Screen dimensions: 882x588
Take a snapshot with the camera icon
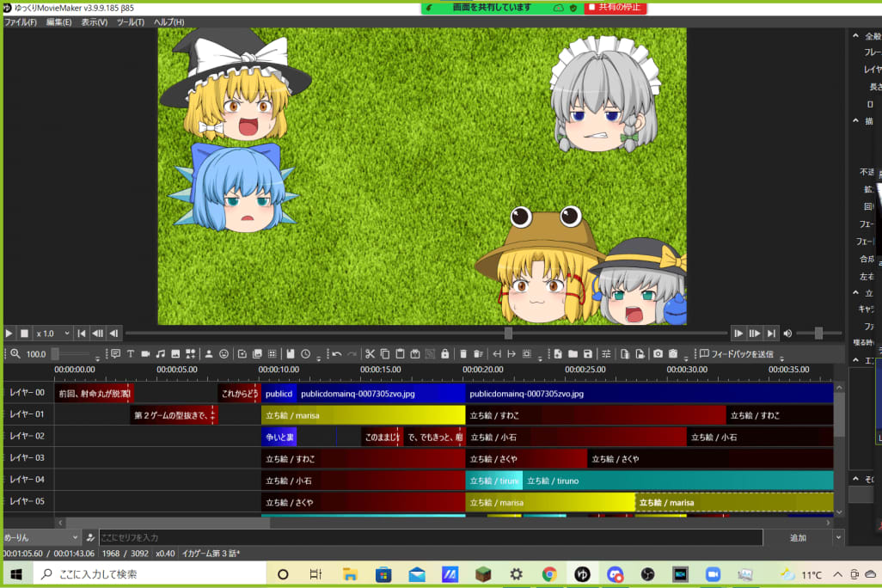(x=658, y=353)
